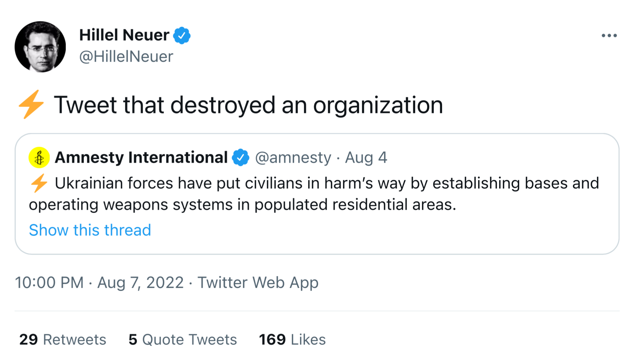
Task: Click the @HillelNeuer handle
Action: (x=126, y=56)
